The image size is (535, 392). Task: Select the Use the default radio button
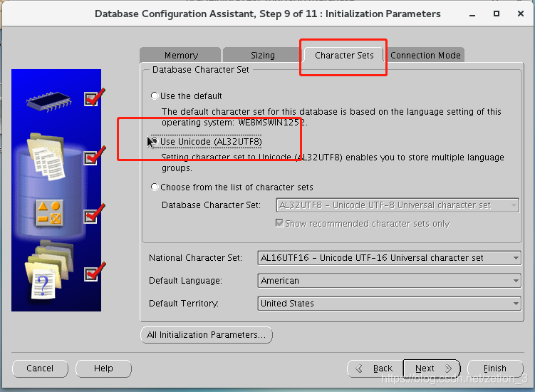click(155, 96)
